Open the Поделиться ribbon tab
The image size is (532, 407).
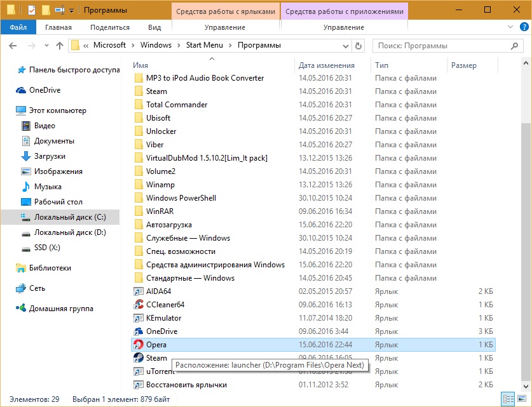click(x=110, y=27)
